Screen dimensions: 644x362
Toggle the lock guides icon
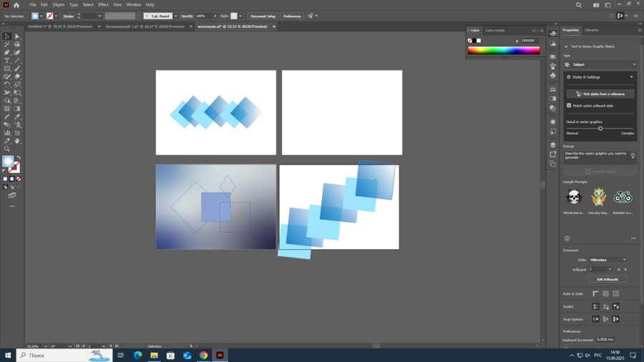click(x=605, y=307)
